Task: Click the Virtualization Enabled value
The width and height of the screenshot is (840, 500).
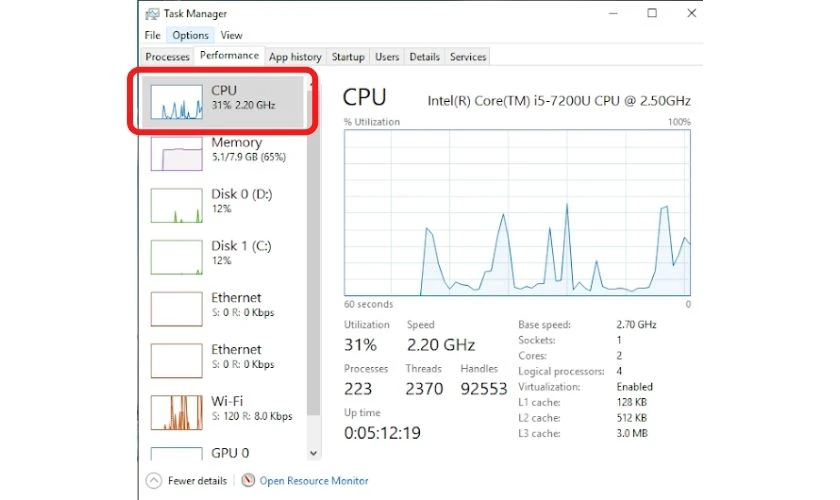Action: [x=634, y=386]
